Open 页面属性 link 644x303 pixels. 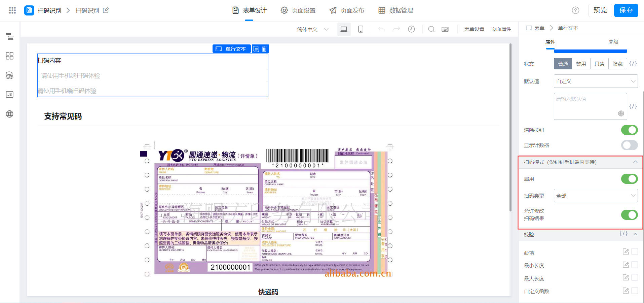[501, 29]
